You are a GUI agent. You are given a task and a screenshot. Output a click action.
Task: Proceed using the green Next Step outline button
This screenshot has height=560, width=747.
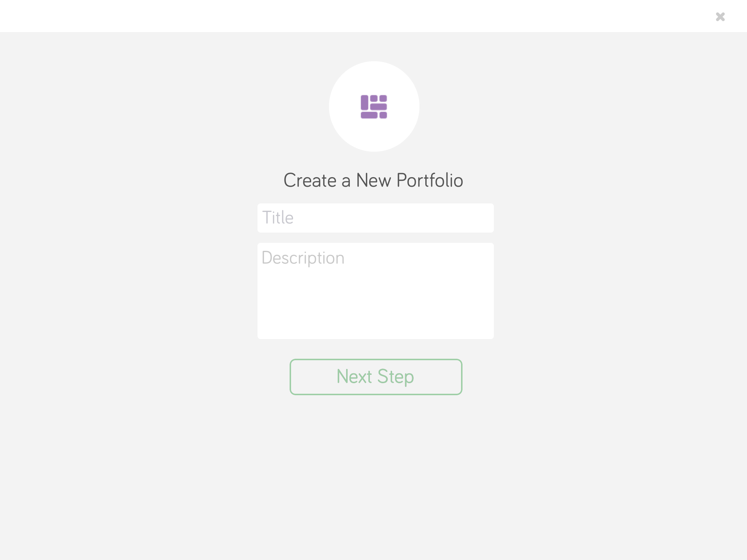point(376,377)
